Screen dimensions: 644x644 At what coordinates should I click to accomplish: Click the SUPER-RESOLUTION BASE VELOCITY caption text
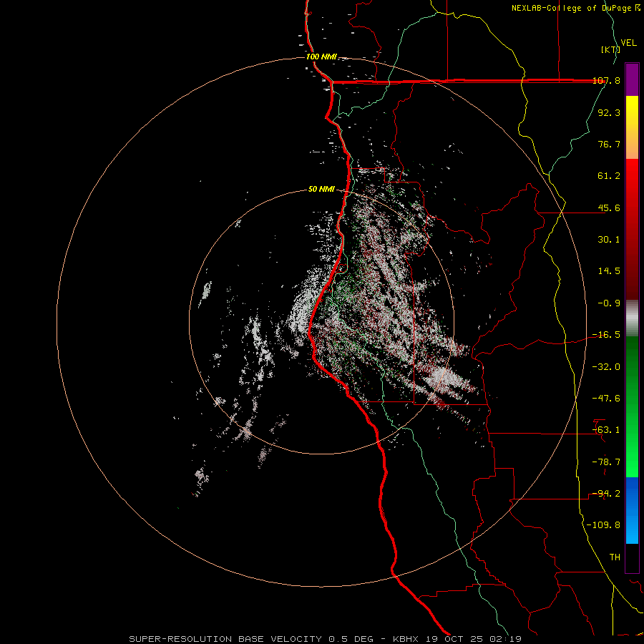225,639
